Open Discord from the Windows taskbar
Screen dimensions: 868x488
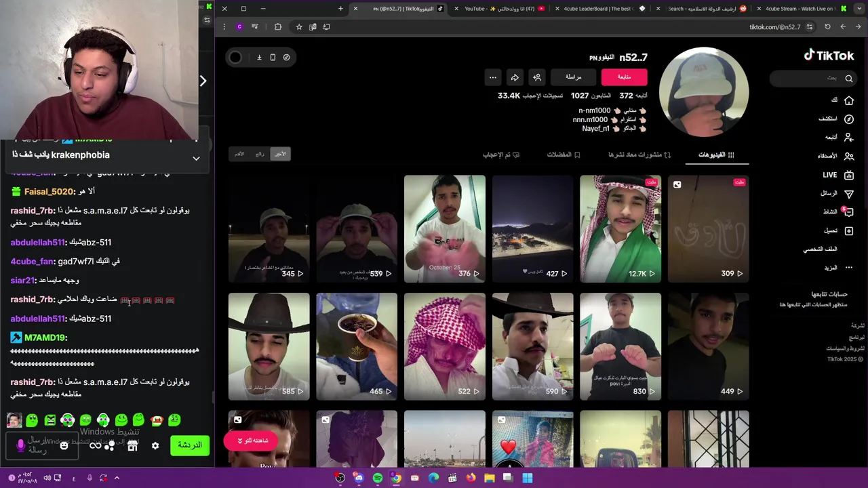pos(359,478)
